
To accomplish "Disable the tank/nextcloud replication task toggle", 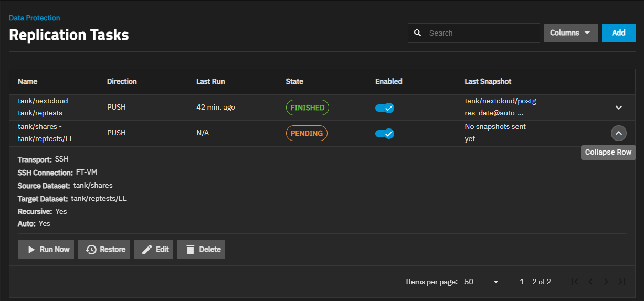I will coord(384,108).
